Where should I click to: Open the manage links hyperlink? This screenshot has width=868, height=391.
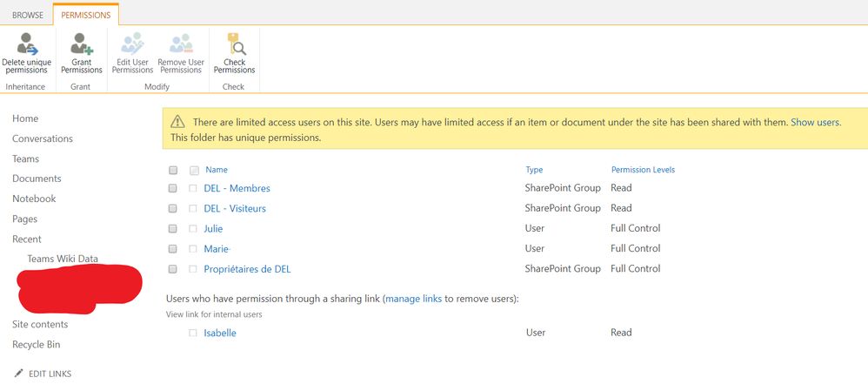(414, 299)
